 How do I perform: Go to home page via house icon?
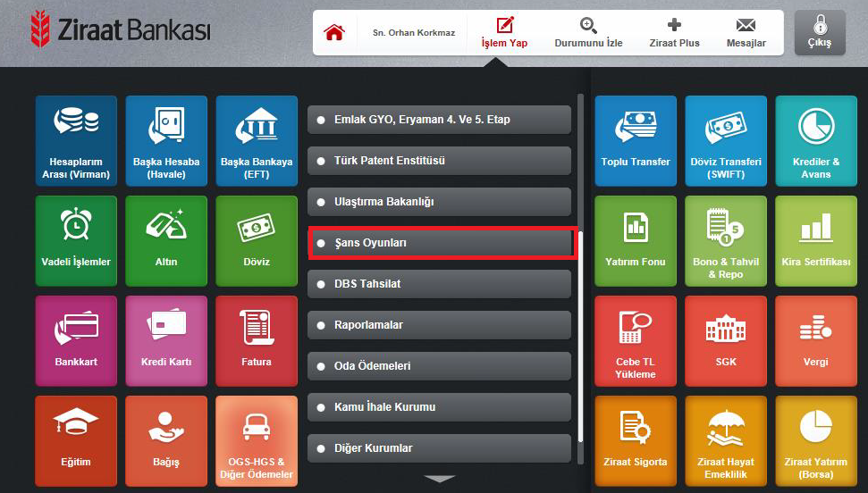334,33
